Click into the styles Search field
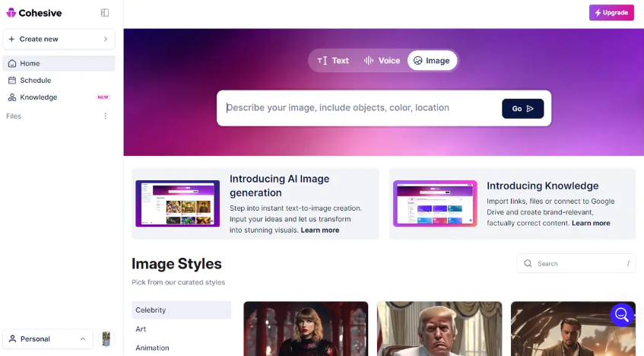Viewport: 644px width, 356px height. coord(576,263)
